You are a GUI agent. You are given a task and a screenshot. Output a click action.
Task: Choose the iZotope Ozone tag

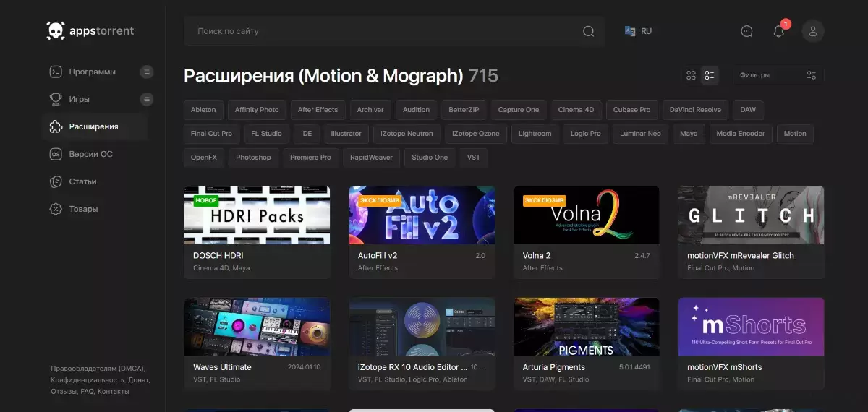pyautogui.click(x=476, y=134)
